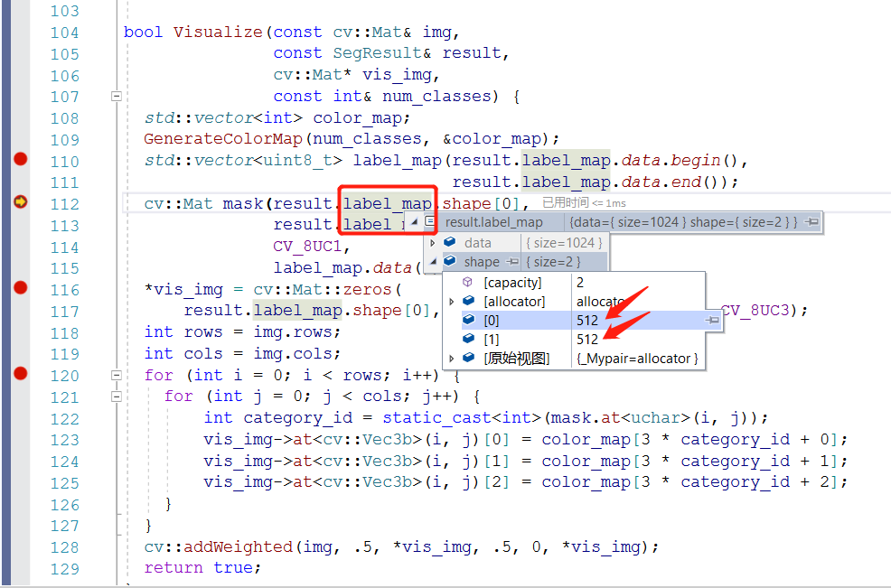This screenshot has height=588, width=891.
Task: Pin the shape member to the source
Action: pos(512,262)
